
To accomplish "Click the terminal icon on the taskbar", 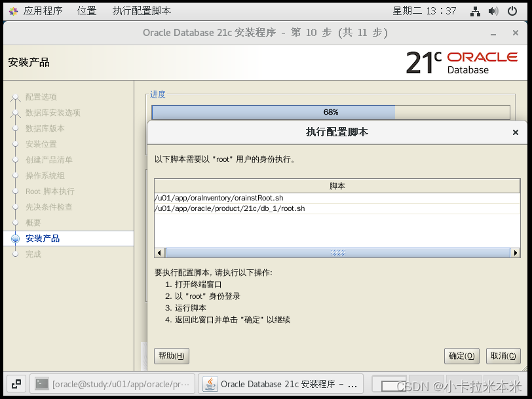I will click(41, 383).
